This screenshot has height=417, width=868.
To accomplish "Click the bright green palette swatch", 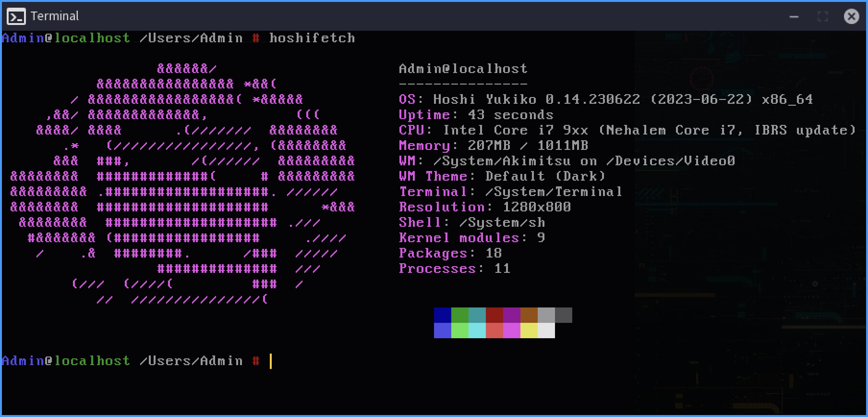I will tap(460, 331).
